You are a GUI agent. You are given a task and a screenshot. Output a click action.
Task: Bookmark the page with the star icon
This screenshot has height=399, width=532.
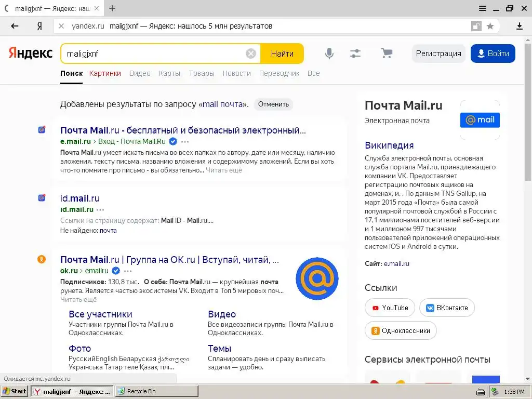coord(490,26)
